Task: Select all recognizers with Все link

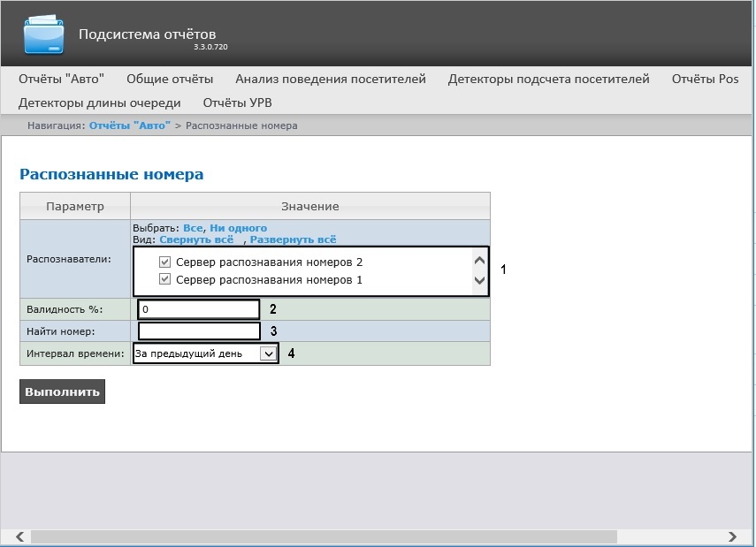Action: (x=193, y=228)
